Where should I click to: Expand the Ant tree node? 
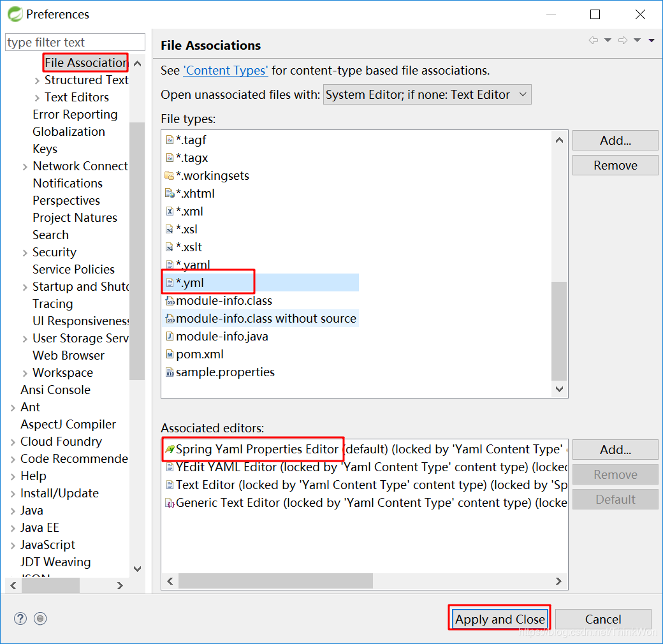point(13,407)
